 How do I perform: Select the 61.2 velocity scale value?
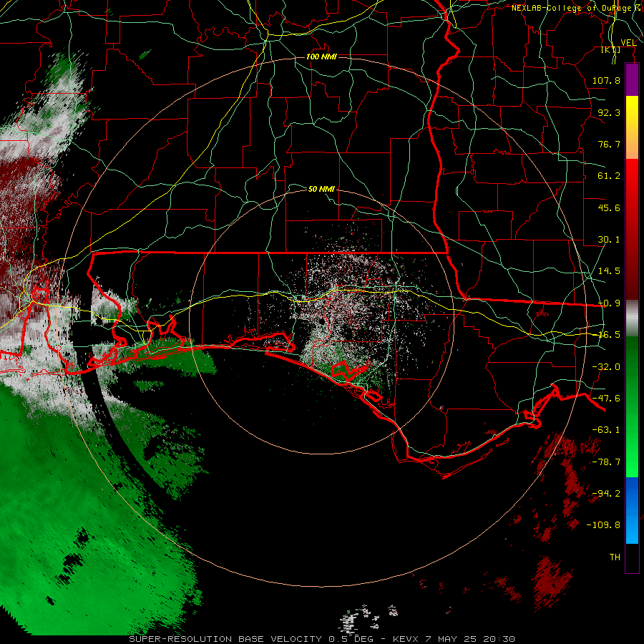click(x=609, y=176)
